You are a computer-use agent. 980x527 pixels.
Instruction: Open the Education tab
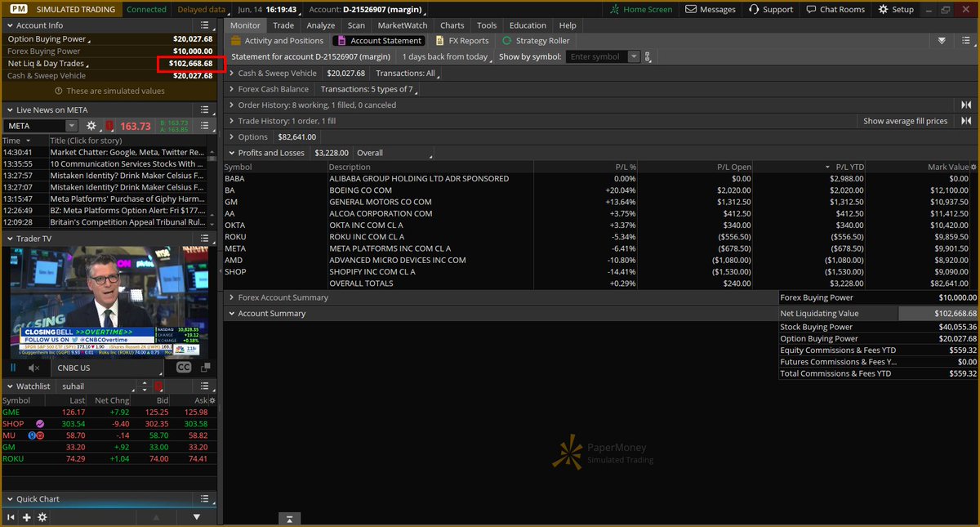[x=528, y=25]
